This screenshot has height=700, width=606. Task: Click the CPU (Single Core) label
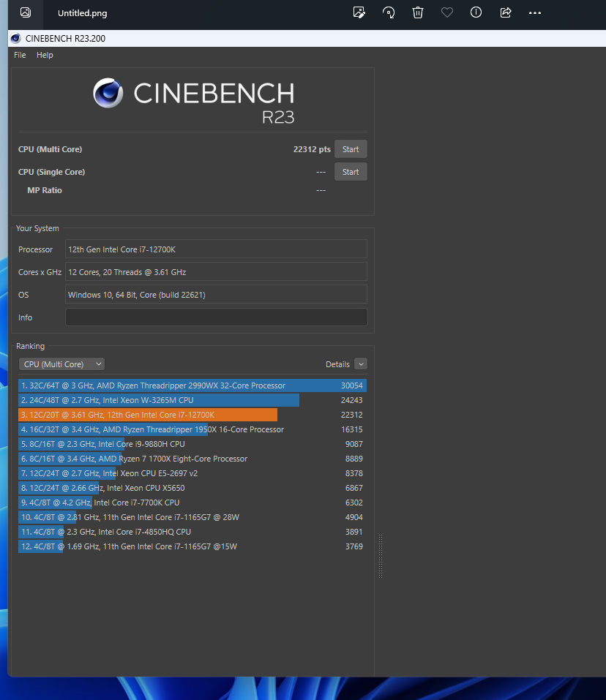click(x=51, y=172)
